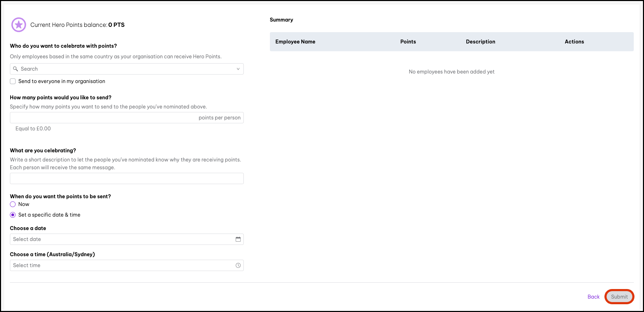Click the Description column header
The width and height of the screenshot is (644, 312).
pos(480,42)
